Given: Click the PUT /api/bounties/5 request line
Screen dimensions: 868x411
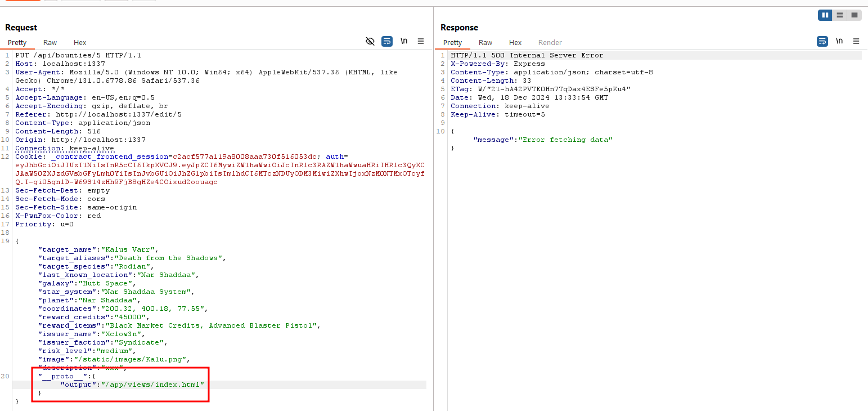Looking at the screenshot, I should (x=78, y=55).
